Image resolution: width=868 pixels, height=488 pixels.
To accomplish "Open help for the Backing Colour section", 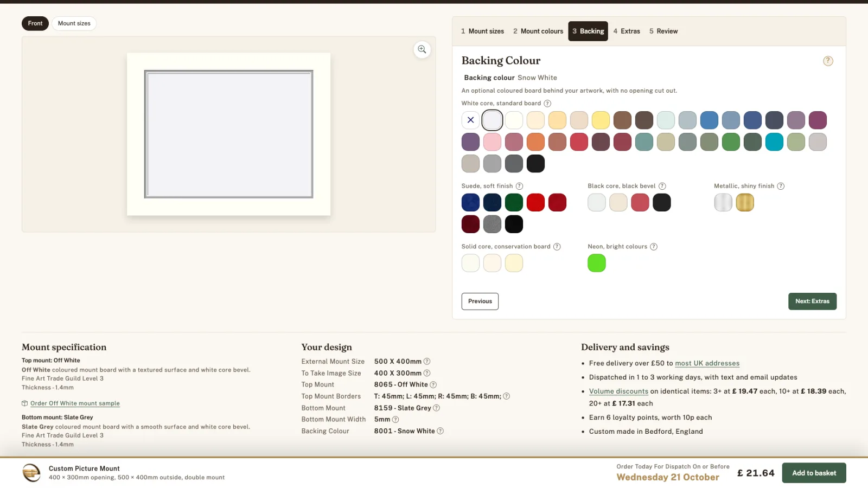I will coord(828,61).
